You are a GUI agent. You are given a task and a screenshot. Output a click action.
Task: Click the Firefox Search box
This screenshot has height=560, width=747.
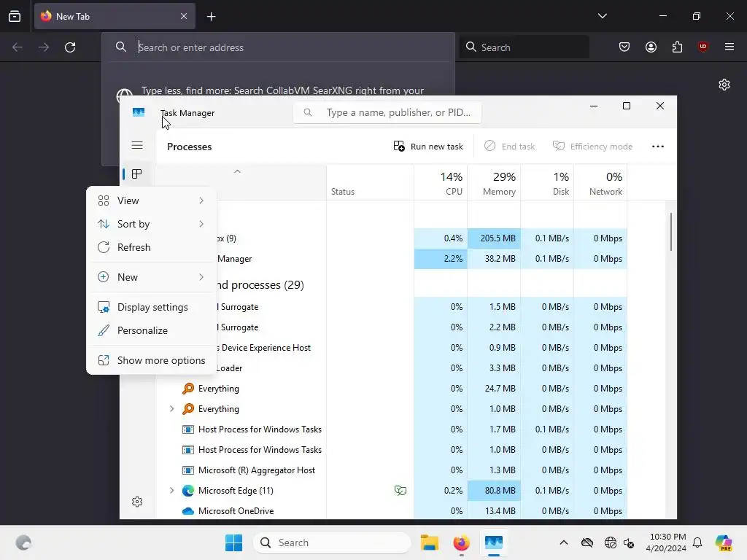(x=524, y=47)
